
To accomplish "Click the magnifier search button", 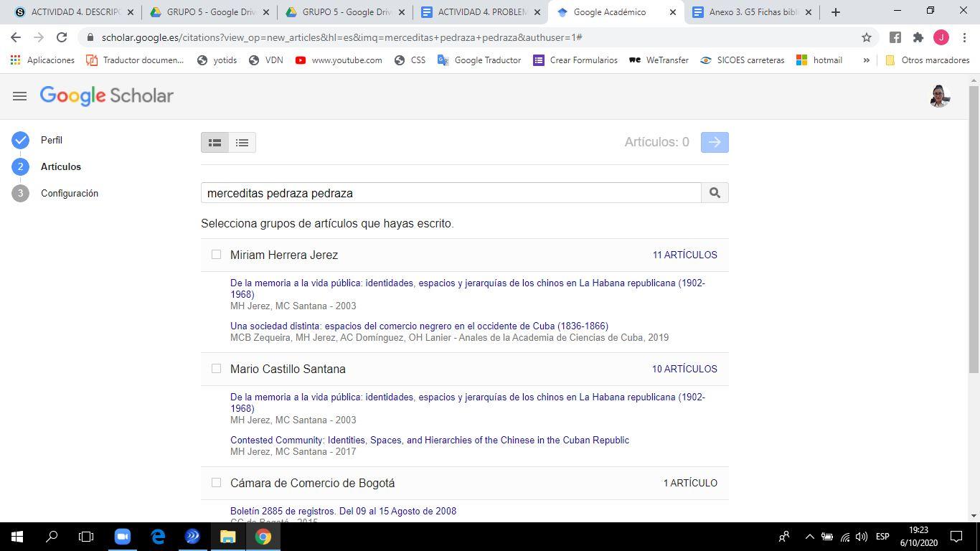I will click(715, 193).
